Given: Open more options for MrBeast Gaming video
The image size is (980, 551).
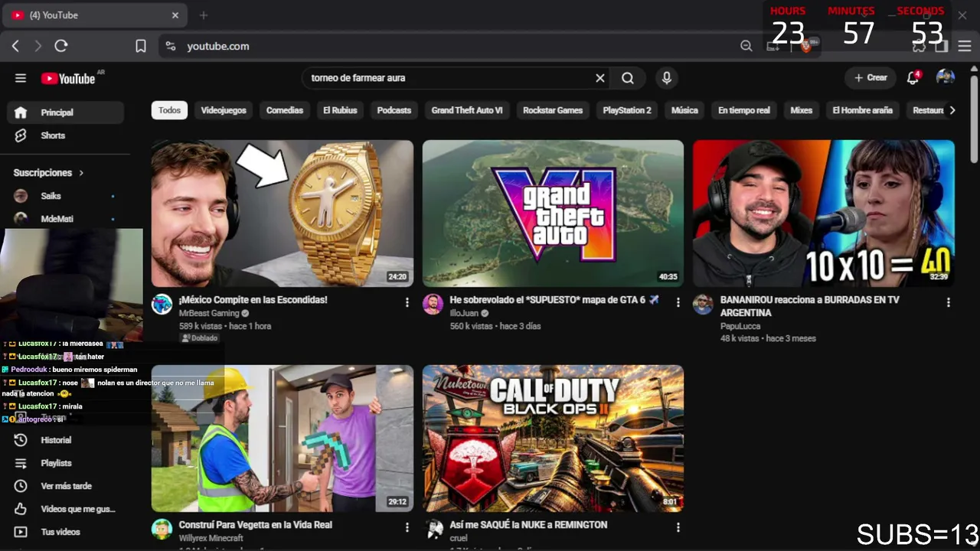Looking at the screenshot, I should coord(407,302).
